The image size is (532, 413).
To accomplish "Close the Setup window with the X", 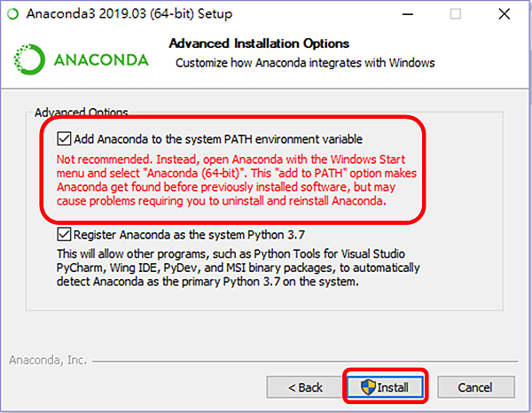I will (505, 14).
